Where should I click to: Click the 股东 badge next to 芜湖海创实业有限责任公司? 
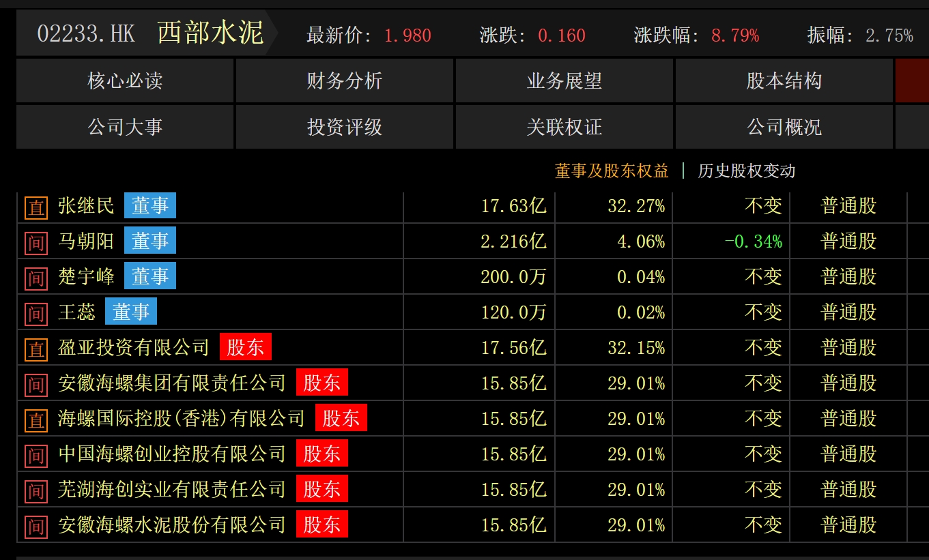pos(322,489)
